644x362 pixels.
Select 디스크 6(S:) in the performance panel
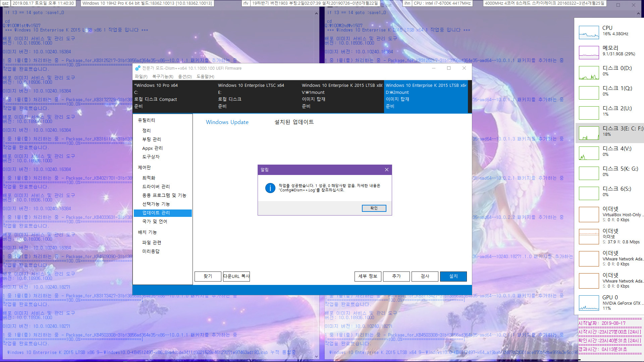610,193
